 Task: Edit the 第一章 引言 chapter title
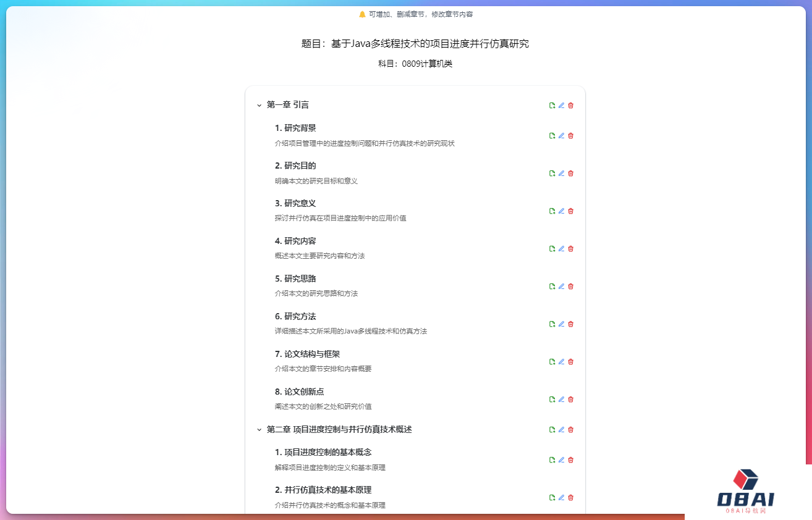click(x=562, y=106)
